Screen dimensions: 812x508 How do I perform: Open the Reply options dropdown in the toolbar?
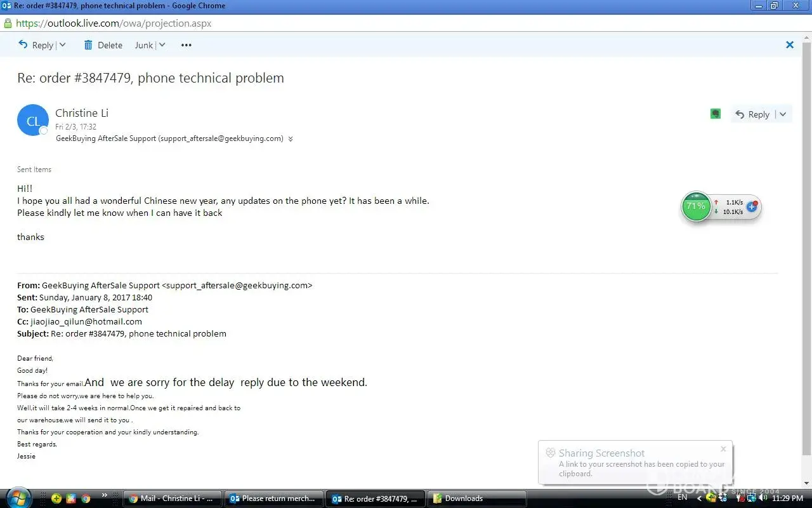point(62,45)
